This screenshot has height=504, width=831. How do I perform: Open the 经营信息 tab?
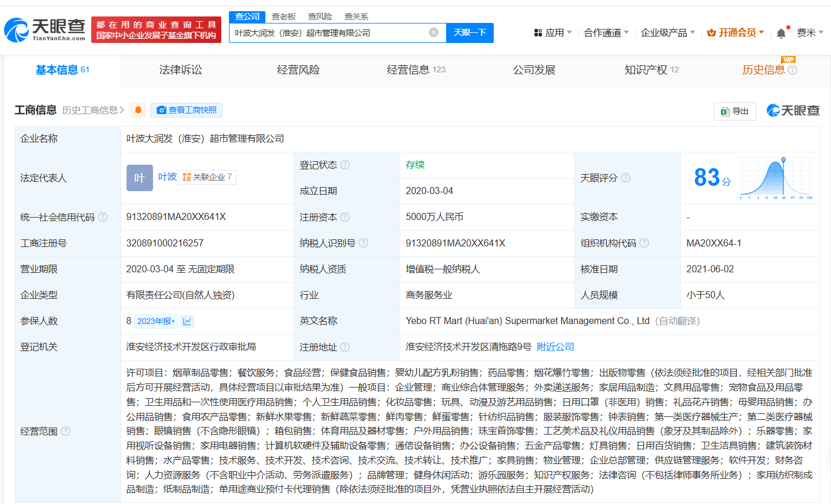pyautogui.click(x=416, y=70)
